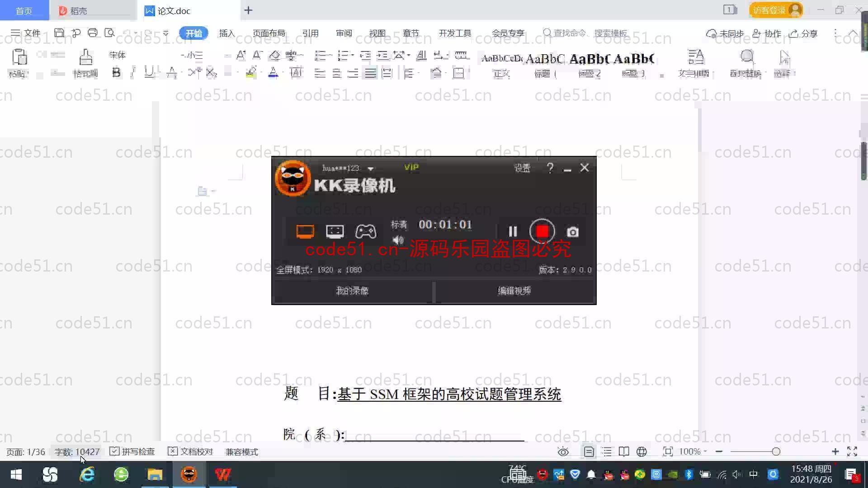Select the game capture mode icon

[365, 231]
